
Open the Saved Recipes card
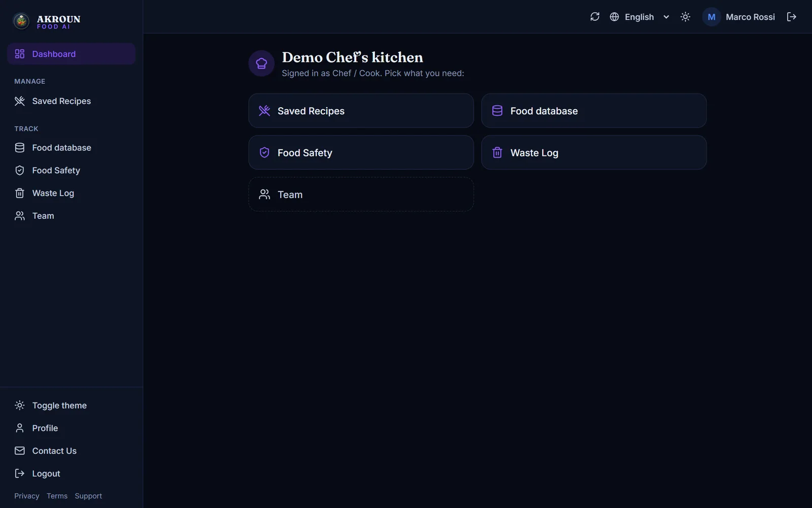tap(361, 111)
